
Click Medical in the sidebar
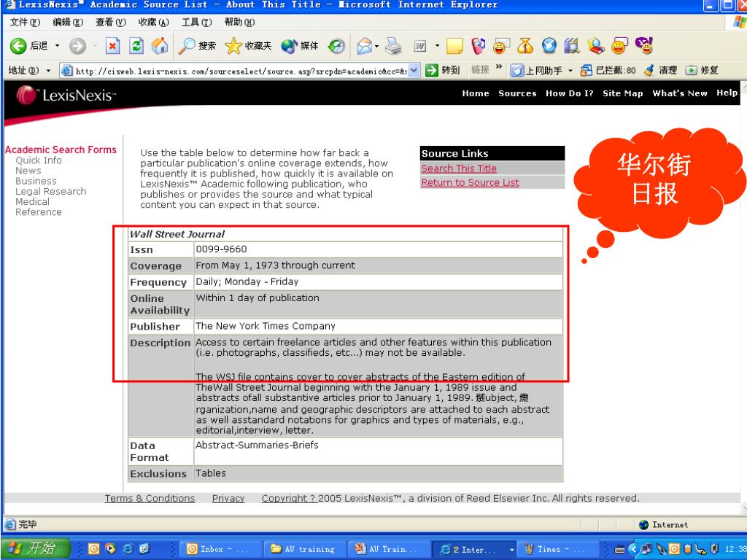pyautogui.click(x=32, y=201)
